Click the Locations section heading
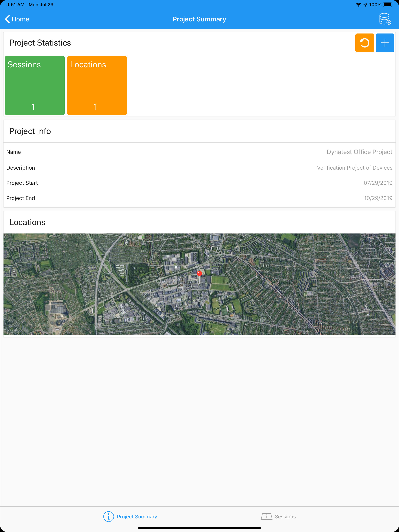Screen dimensions: 399x532 tap(27, 222)
